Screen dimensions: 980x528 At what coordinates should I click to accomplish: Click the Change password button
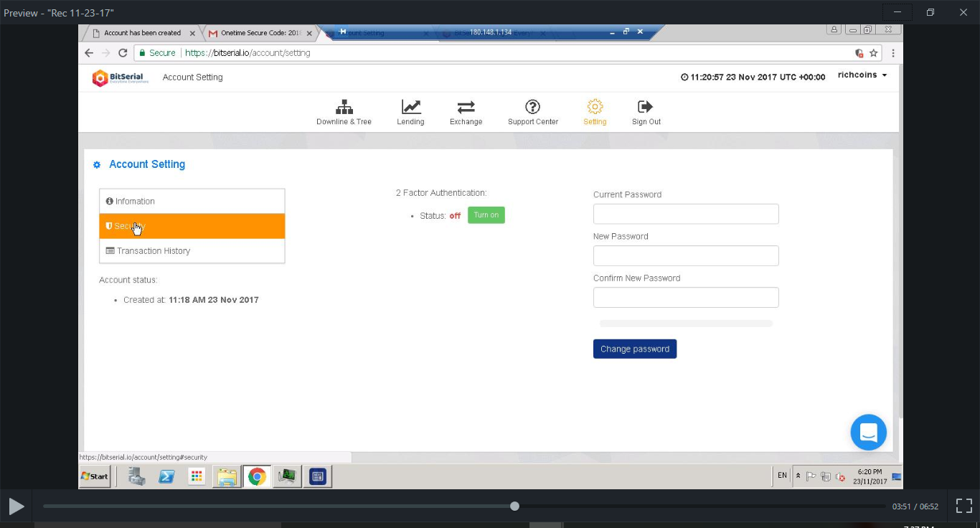click(634, 349)
